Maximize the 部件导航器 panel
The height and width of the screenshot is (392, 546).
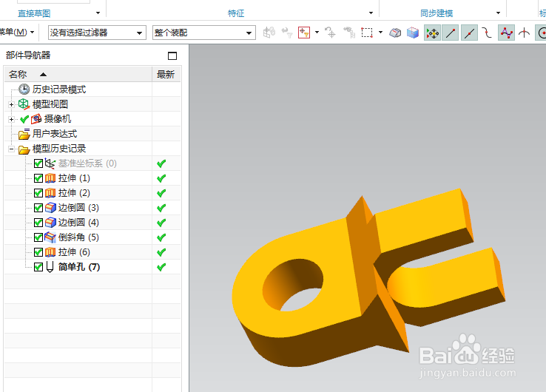point(172,55)
